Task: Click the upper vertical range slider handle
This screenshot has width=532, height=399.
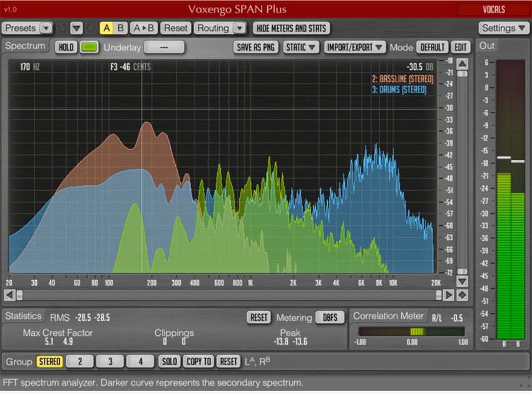Action: click(x=463, y=74)
